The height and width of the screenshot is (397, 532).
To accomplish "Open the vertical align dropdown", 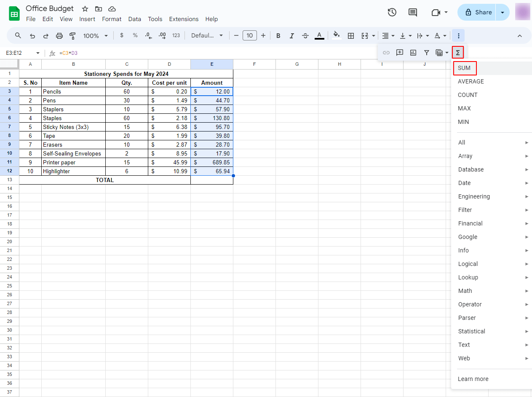I will [405, 36].
